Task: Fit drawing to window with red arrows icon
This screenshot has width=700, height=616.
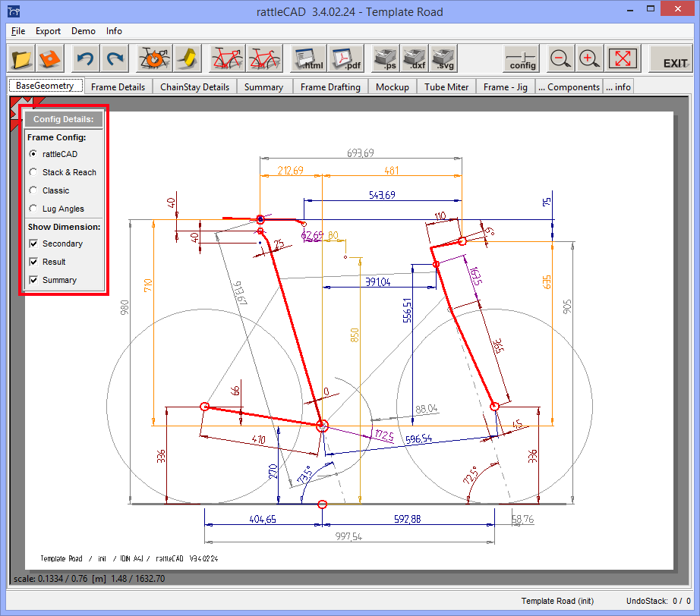Action: coord(623,58)
